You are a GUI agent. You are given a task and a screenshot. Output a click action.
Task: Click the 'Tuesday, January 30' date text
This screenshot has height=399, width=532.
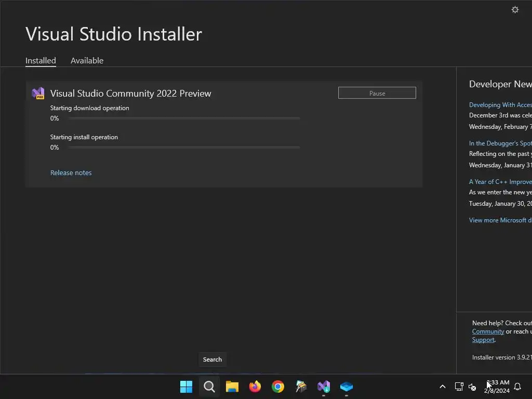click(x=500, y=204)
